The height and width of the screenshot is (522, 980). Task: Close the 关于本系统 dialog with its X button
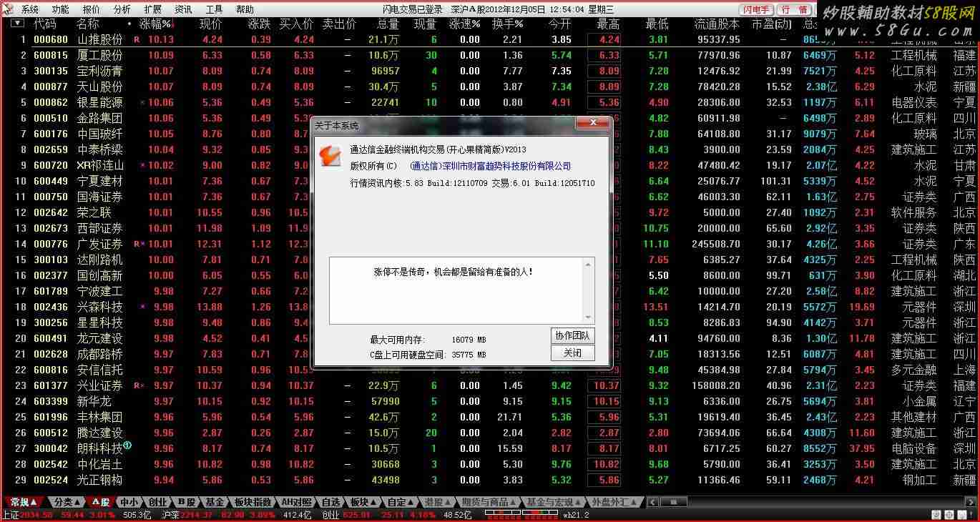(592, 124)
